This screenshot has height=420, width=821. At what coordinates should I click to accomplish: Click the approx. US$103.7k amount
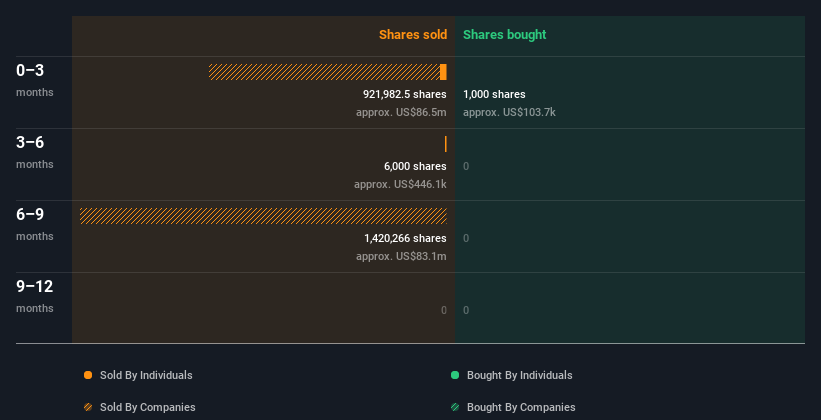point(509,112)
